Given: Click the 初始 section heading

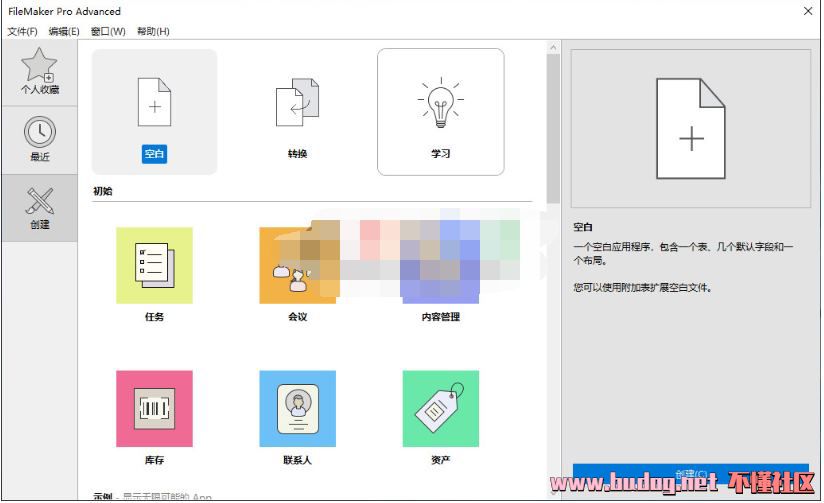Looking at the screenshot, I should [102, 191].
